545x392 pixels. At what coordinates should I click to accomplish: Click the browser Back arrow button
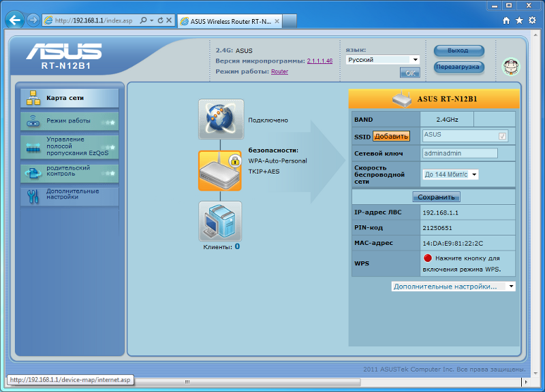coord(15,20)
